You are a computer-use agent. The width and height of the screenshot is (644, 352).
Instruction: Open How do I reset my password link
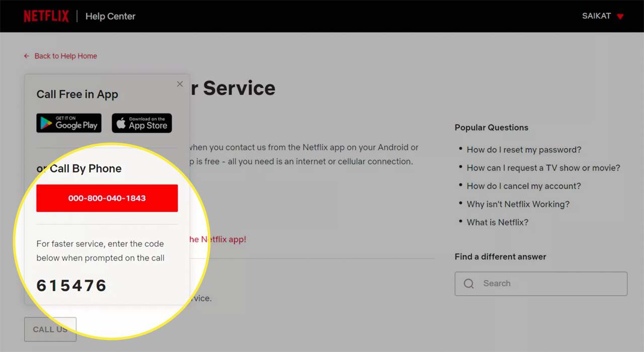click(x=524, y=149)
